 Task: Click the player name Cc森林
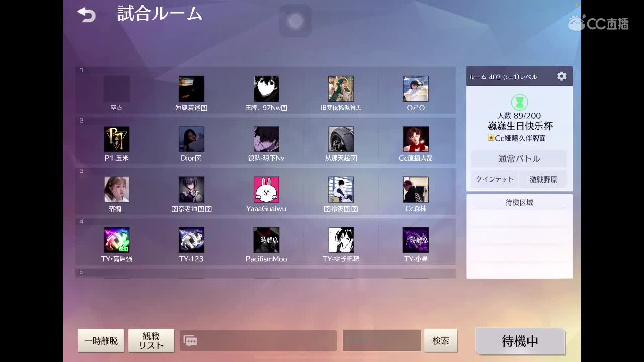pos(416,209)
